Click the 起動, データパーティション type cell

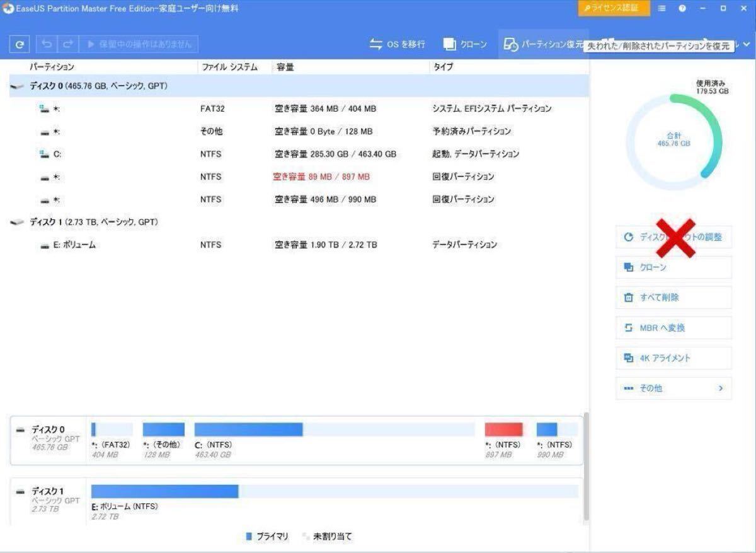(476, 154)
